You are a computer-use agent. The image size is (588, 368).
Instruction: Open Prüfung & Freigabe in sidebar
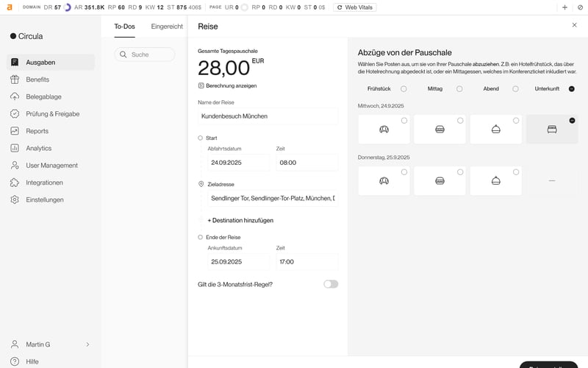click(x=52, y=114)
